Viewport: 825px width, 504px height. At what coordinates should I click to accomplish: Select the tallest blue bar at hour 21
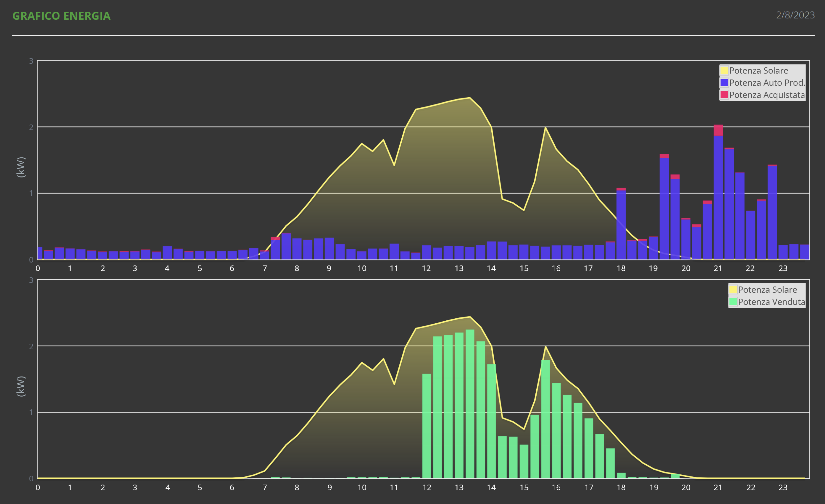[718, 192]
